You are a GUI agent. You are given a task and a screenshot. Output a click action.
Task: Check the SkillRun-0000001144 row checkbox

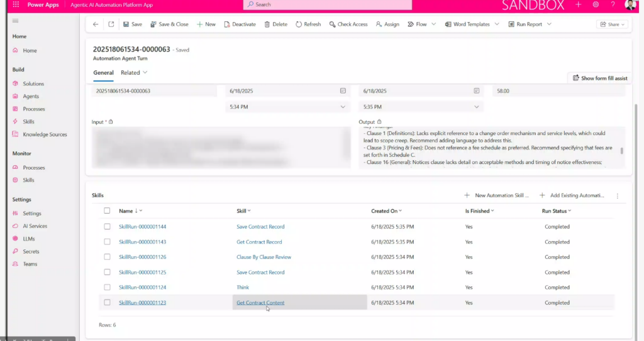click(x=107, y=227)
